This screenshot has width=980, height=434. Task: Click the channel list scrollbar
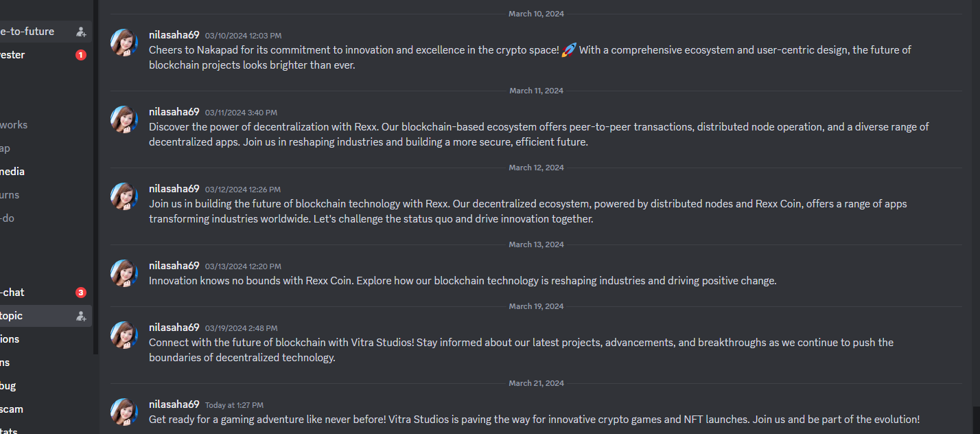96,177
